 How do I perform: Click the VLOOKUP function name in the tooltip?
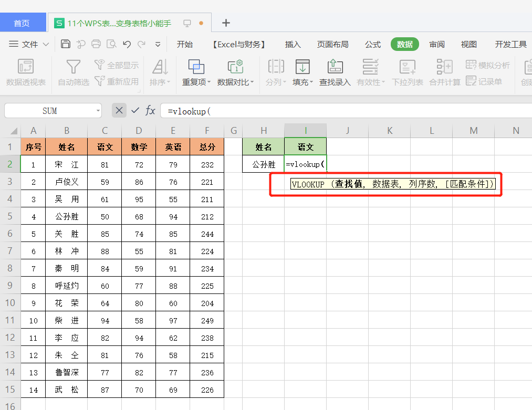[308, 184]
